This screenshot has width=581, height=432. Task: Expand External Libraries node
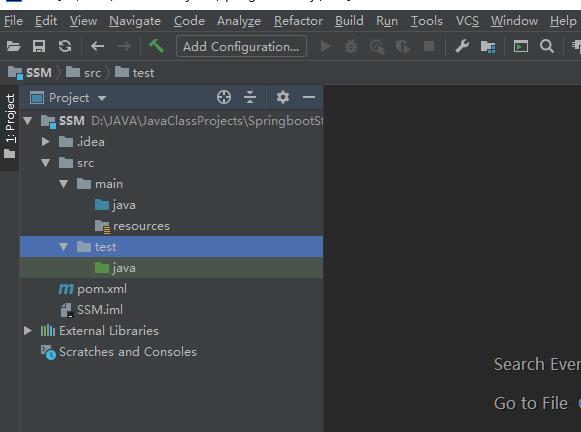28,330
